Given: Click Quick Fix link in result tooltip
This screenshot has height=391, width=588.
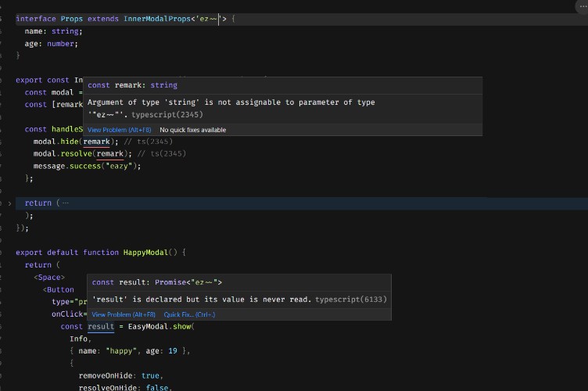Looking at the screenshot, I should pyautogui.click(x=189, y=314).
